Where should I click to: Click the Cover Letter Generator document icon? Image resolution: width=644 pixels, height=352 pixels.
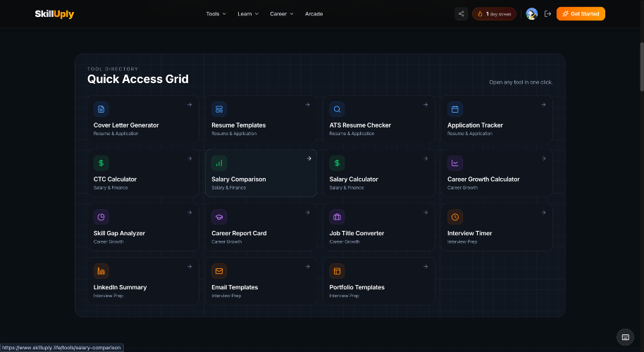click(101, 109)
